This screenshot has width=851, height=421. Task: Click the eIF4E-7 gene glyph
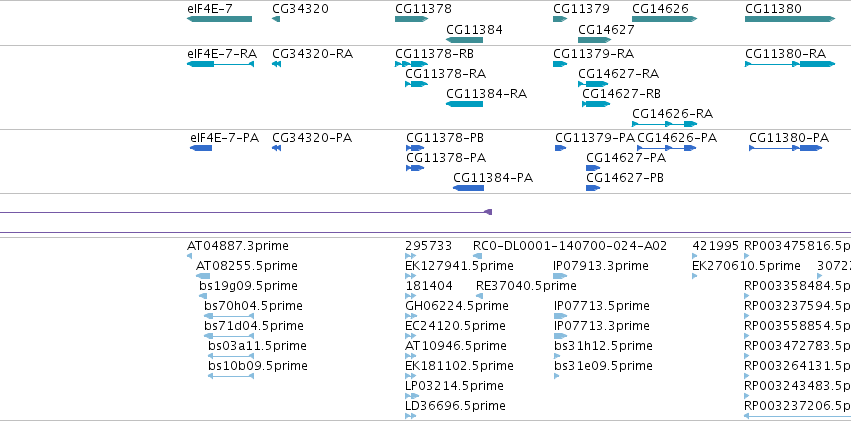[219, 19]
